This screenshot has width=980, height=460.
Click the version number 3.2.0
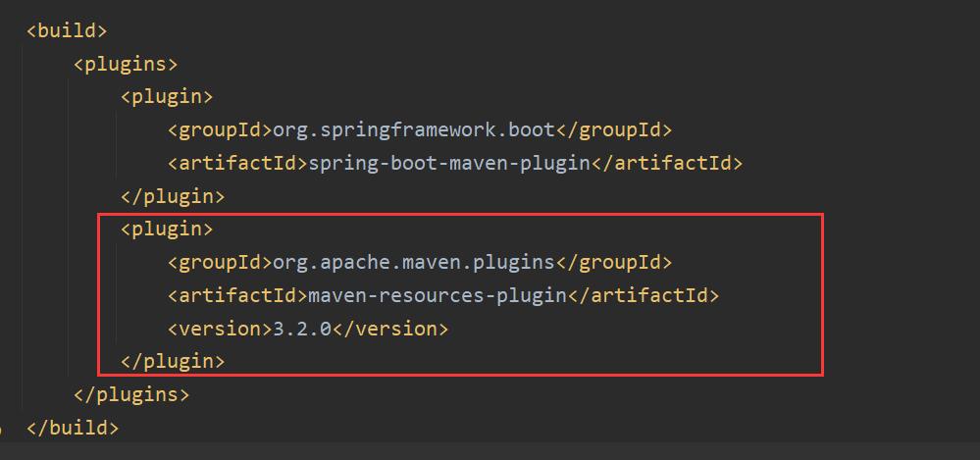pos(302,329)
